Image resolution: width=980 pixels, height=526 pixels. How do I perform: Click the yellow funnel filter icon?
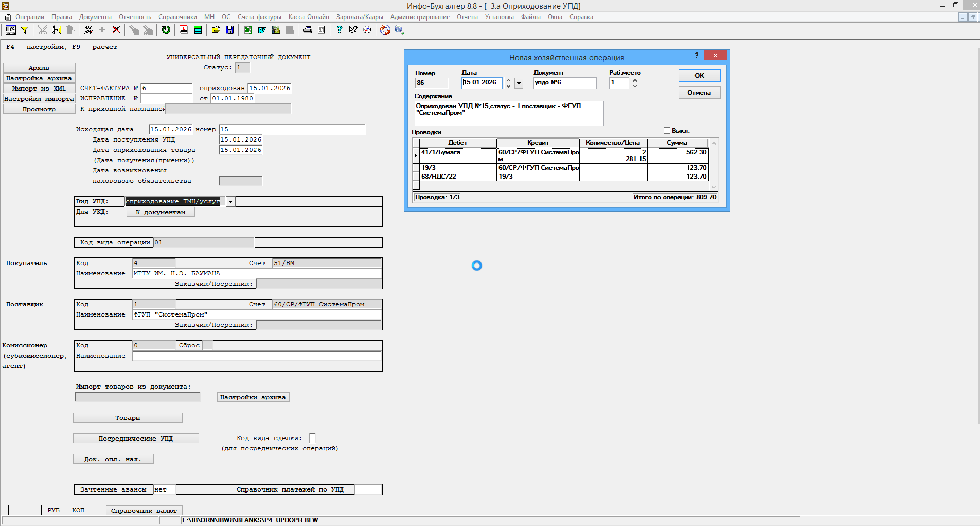click(24, 30)
